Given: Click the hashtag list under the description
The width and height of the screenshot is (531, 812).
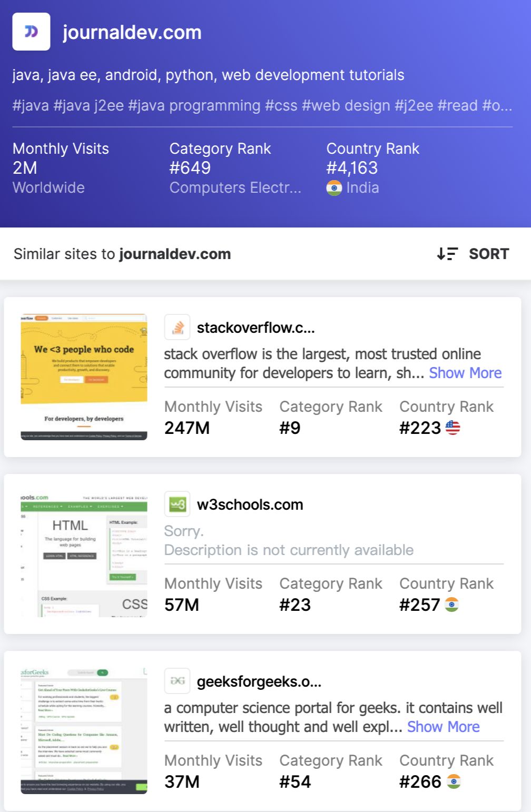Looking at the screenshot, I should (262, 105).
